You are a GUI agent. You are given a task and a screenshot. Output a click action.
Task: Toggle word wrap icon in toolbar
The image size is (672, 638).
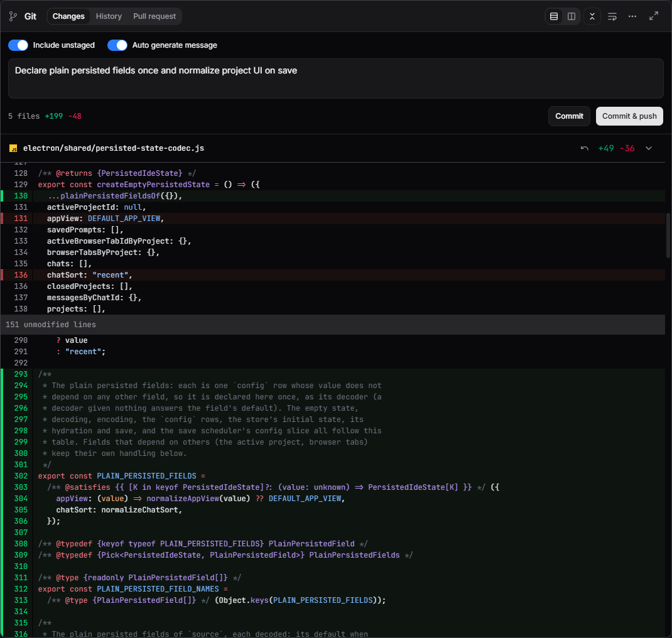[x=612, y=16]
